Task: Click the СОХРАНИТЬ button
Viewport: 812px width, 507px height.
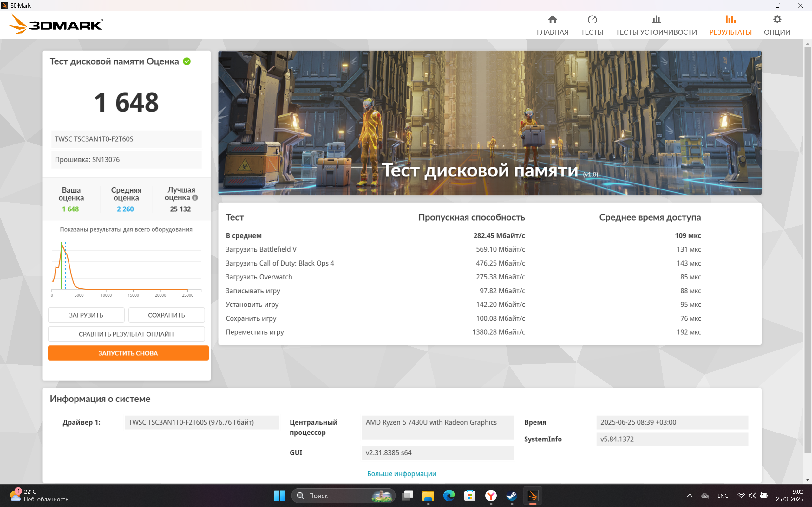Action: pos(167,315)
